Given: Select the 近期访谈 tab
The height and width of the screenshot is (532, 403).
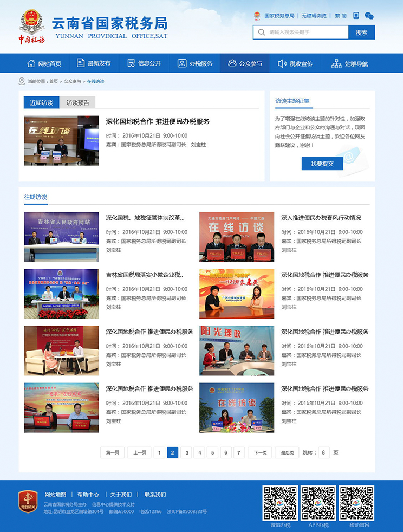Looking at the screenshot, I should (41, 102).
